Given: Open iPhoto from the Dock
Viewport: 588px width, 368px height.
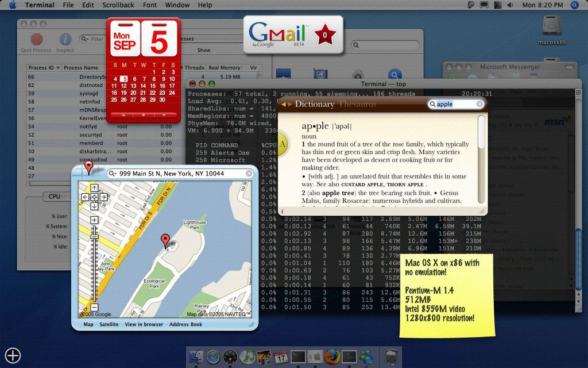Looking at the screenshot, I should tap(264, 356).
